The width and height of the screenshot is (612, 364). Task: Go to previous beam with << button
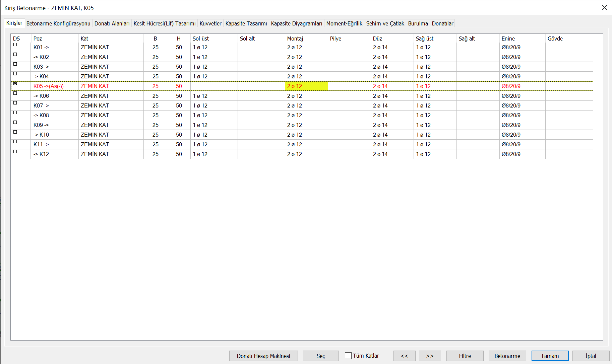click(x=404, y=356)
